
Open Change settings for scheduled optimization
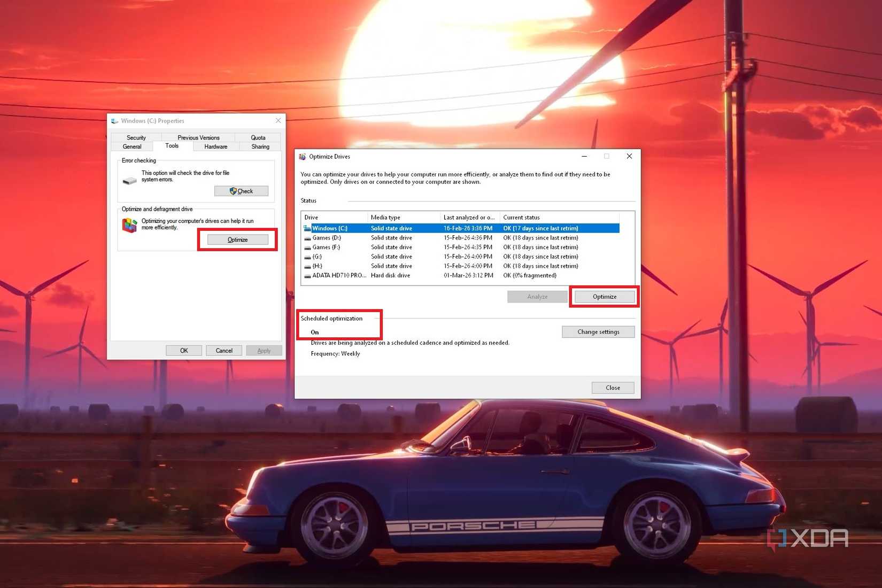point(598,331)
